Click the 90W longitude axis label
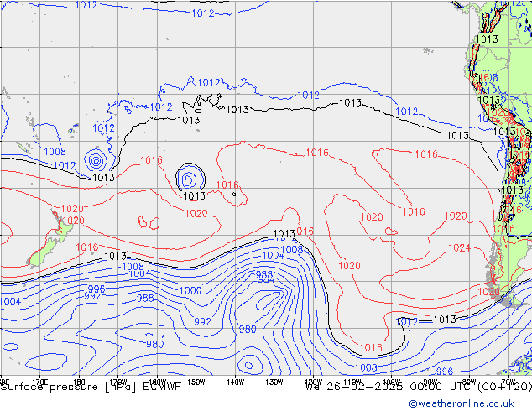This screenshot has height=411, width=532. pyautogui.click(x=430, y=382)
